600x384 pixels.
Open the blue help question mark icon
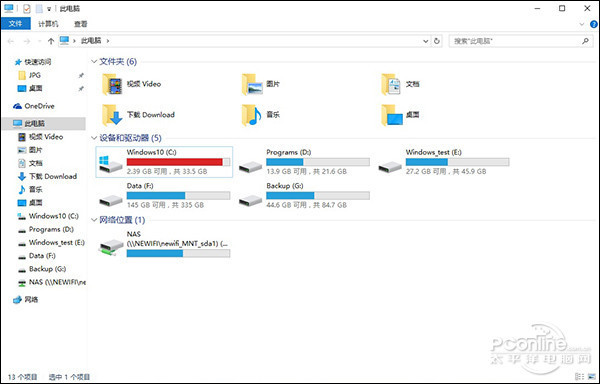pyautogui.click(x=594, y=24)
